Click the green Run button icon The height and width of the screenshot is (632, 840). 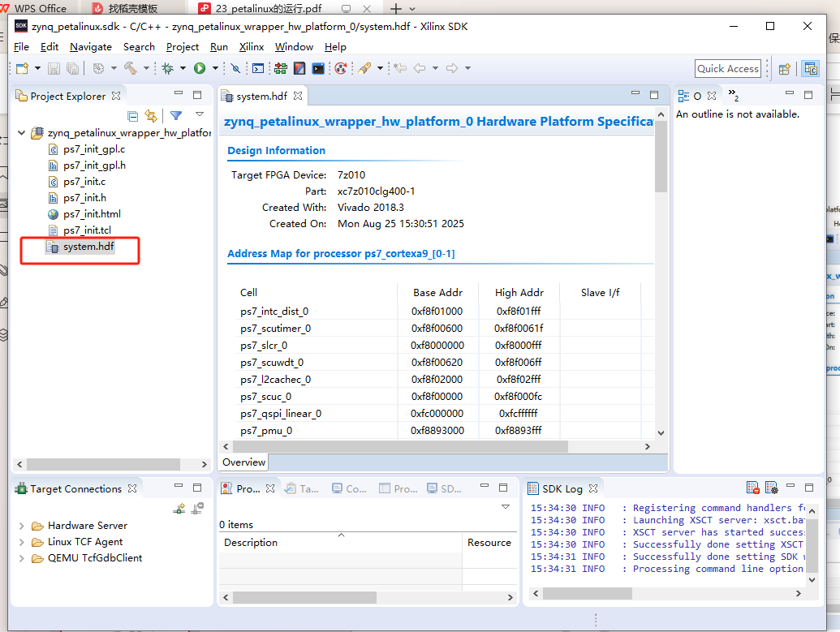tap(200, 68)
